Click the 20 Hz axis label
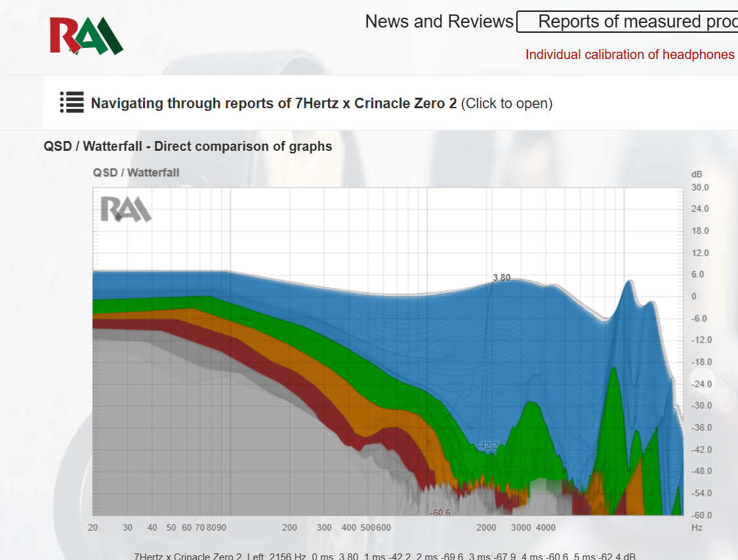This screenshot has width=738, height=560. click(92, 527)
